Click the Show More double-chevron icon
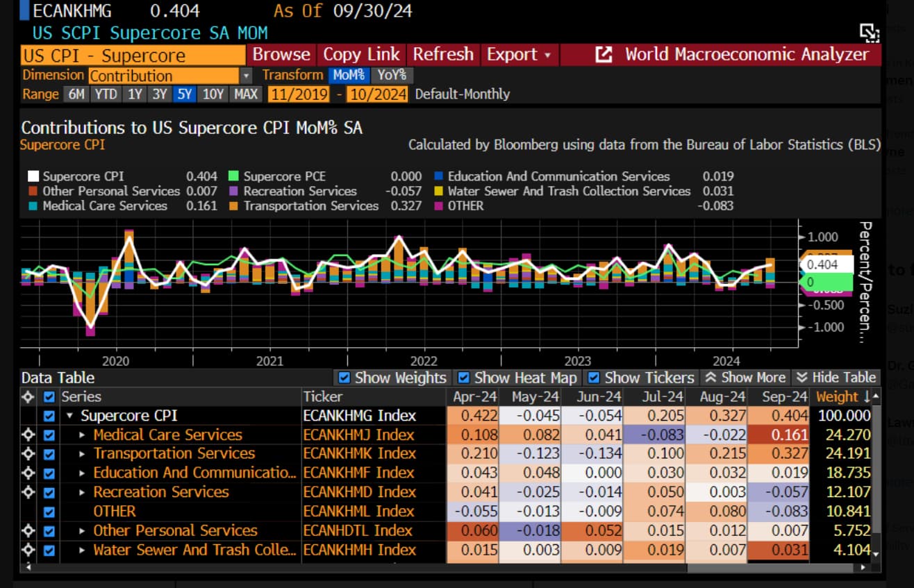914x588 pixels. pos(711,378)
